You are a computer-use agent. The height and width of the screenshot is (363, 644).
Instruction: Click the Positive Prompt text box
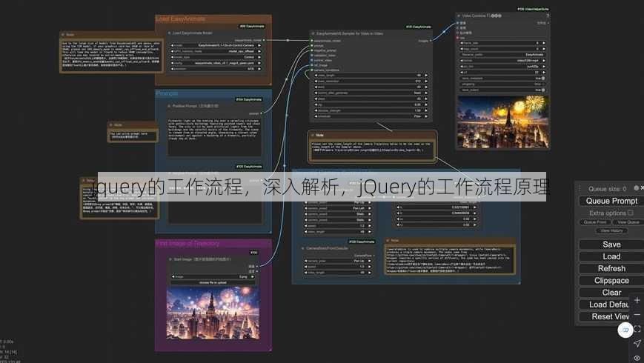pyautogui.click(x=214, y=137)
